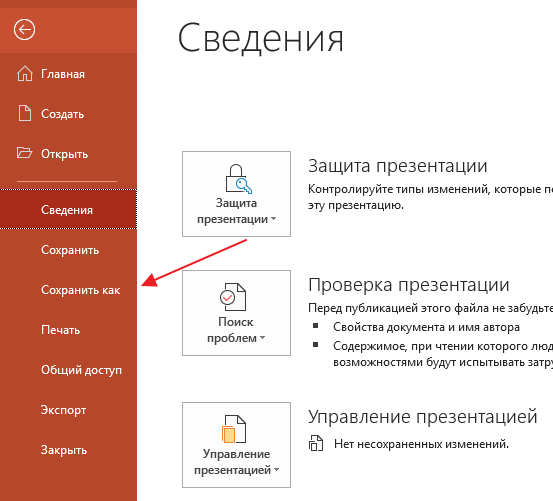Screen dimensions: 553x501
Task: Click the orange manage presentation icon
Action: click(x=233, y=429)
